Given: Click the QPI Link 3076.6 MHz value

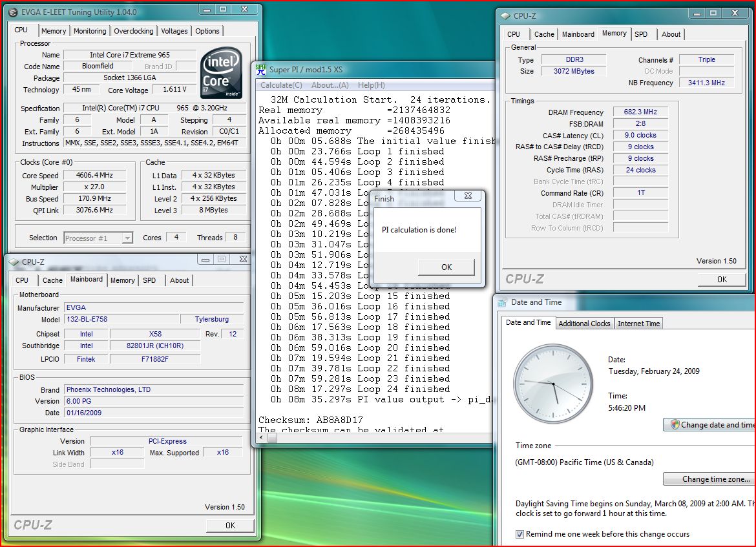Looking at the screenshot, I should pos(94,210).
